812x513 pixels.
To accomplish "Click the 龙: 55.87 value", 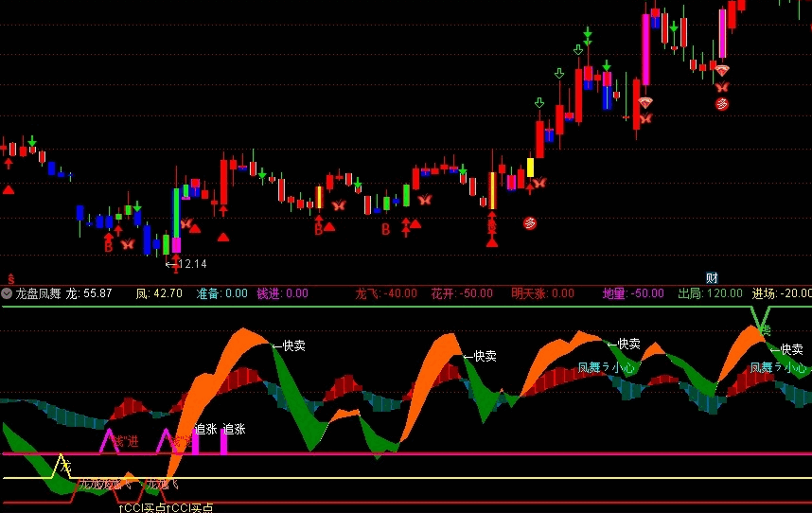I will (89, 293).
